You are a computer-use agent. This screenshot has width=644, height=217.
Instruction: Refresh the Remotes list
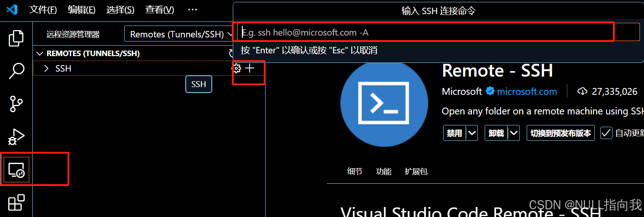231,53
